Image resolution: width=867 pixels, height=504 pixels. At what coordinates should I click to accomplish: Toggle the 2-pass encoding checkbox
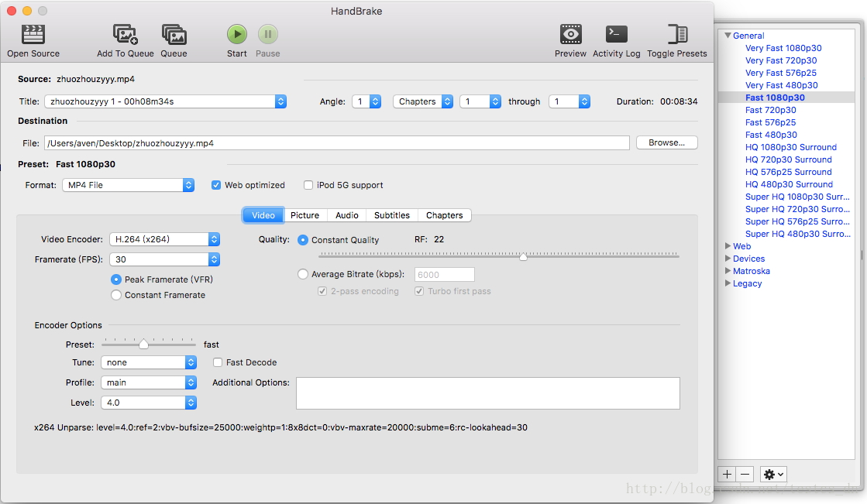coord(322,291)
